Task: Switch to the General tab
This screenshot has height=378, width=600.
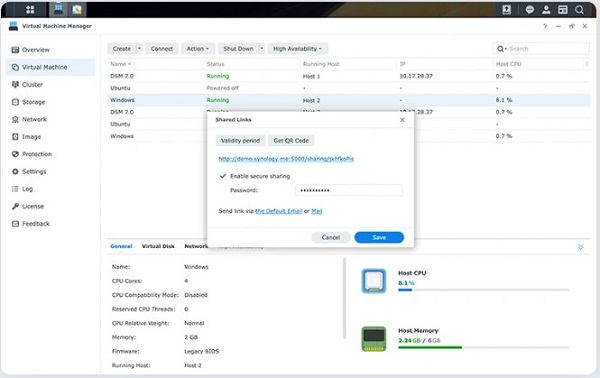Action: click(x=121, y=246)
